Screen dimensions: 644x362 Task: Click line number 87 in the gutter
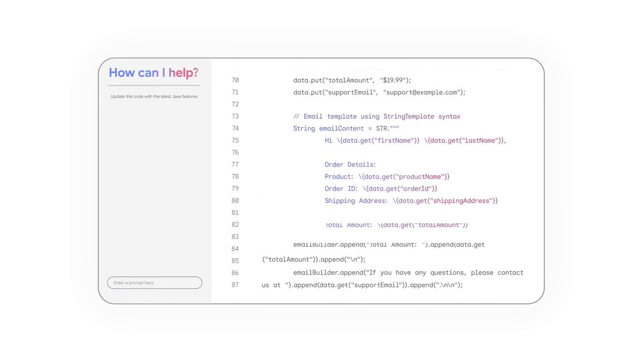[x=235, y=285]
